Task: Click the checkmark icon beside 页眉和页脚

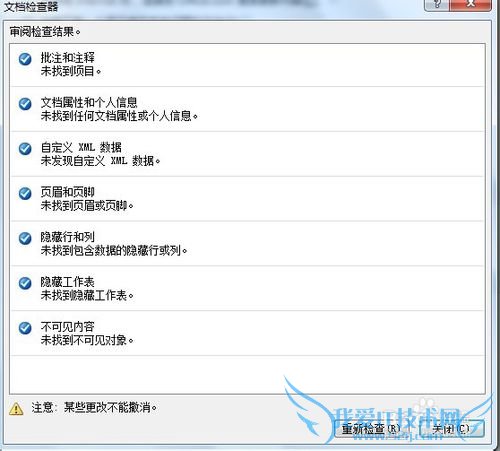Action: point(25,193)
